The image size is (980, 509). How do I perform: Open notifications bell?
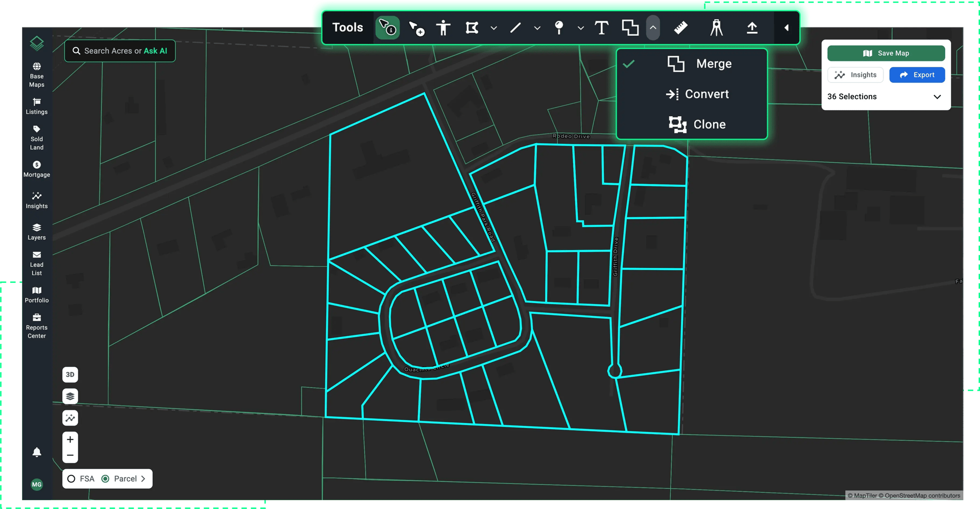pyautogui.click(x=37, y=452)
